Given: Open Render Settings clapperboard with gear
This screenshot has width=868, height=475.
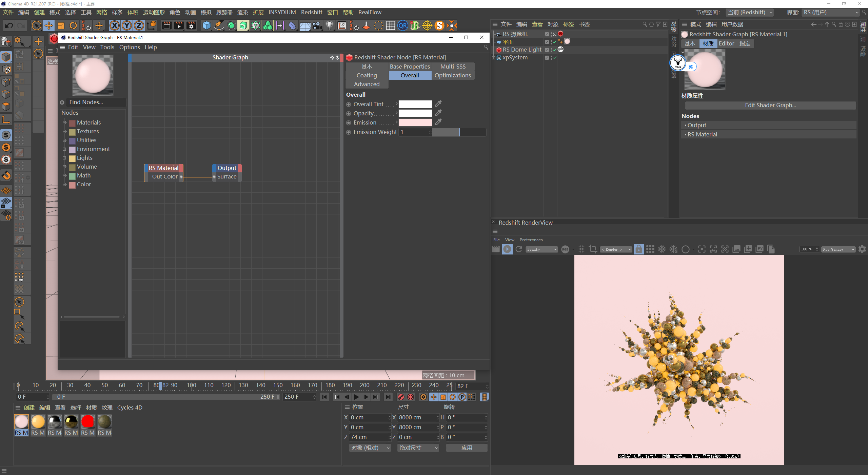Looking at the screenshot, I should tap(191, 25).
